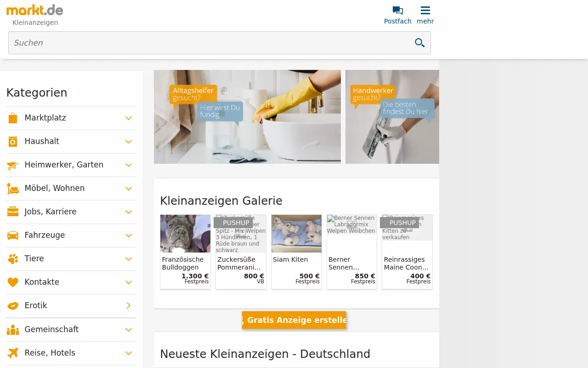This screenshot has width=588, height=368.
Task: Select the Gemeinschaft category label
Action: [x=51, y=329]
